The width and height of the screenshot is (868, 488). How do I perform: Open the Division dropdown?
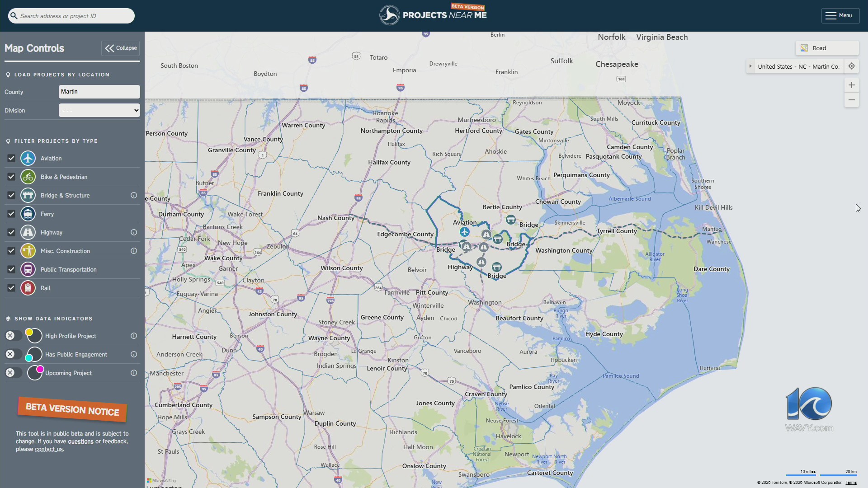(99, 111)
